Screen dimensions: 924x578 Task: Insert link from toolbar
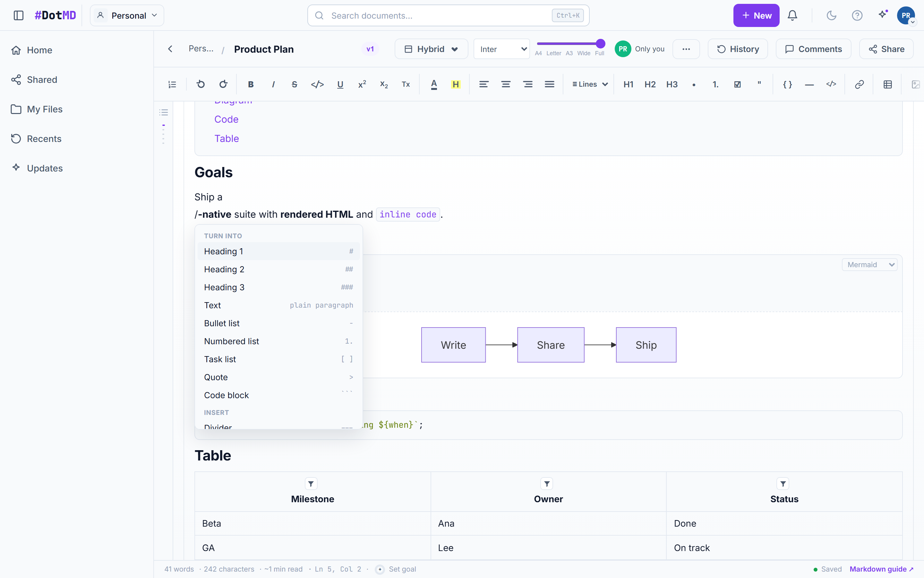pos(859,84)
